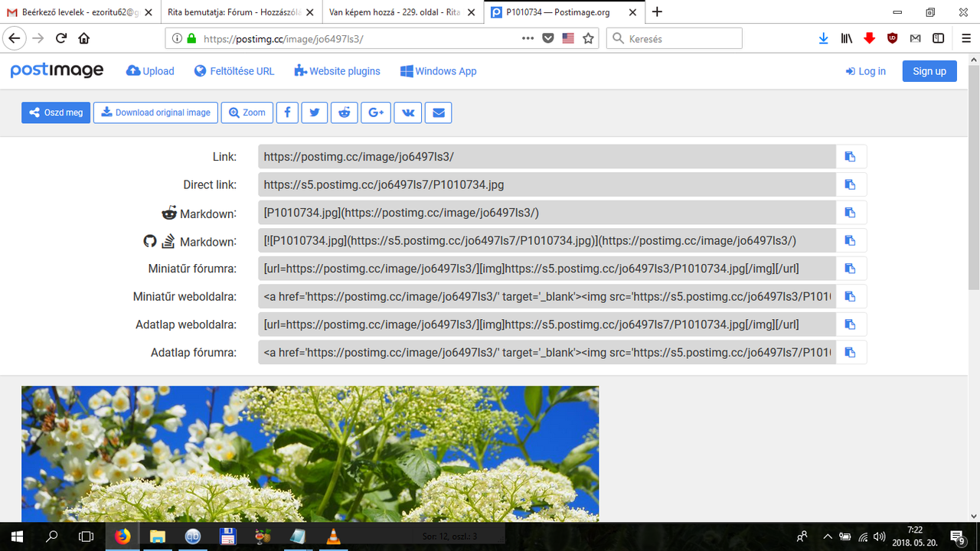Switch to the Rita bemutatja Fórum tab
The image size is (980, 551).
click(230, 12)
